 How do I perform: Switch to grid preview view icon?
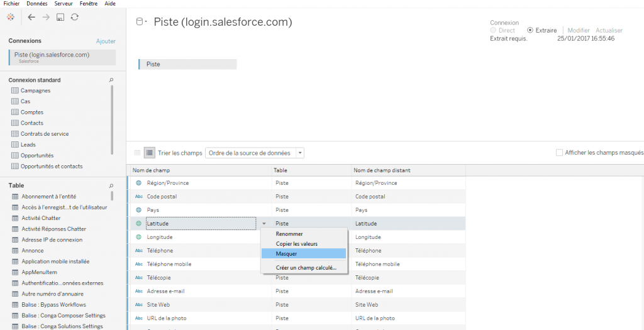(x=137, y=153)
